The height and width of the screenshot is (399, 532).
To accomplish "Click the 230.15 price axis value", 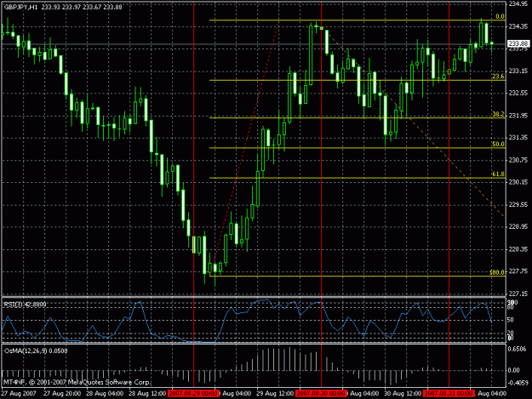I will 518,182.
